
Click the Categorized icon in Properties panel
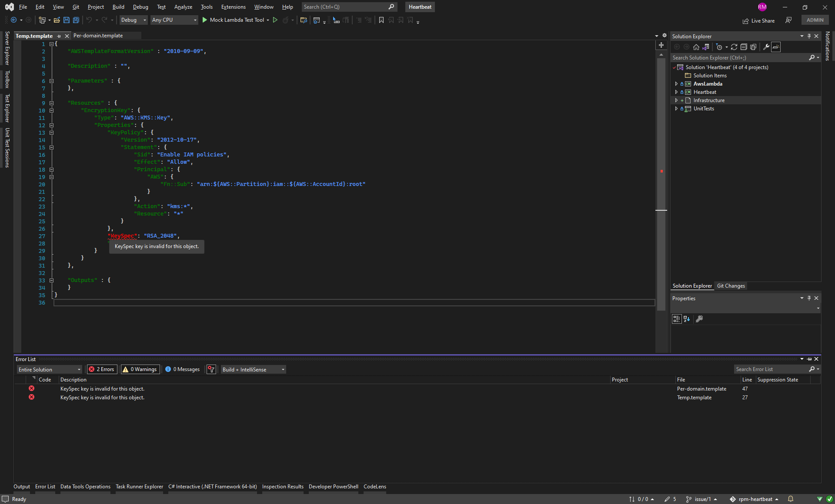[x=677, y=319]
